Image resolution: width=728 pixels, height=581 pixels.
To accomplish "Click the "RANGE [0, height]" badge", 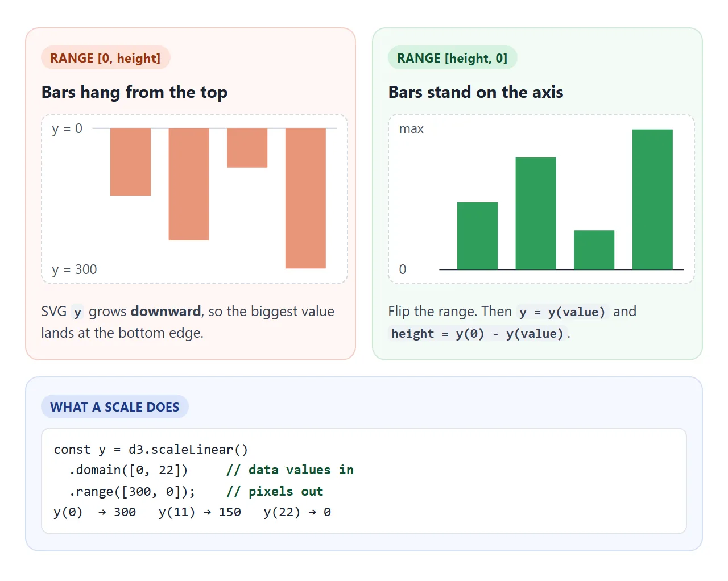I will [105, 58].
